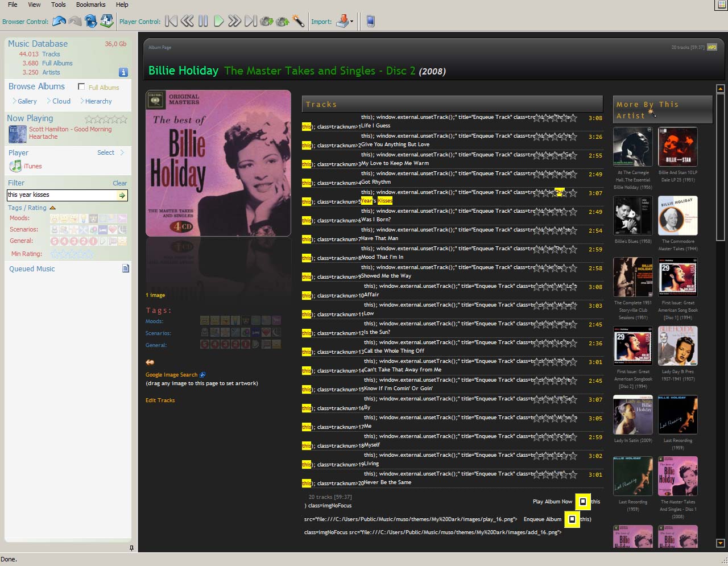
Task: Jump to previous track in player control
Action: pos(171,21)
